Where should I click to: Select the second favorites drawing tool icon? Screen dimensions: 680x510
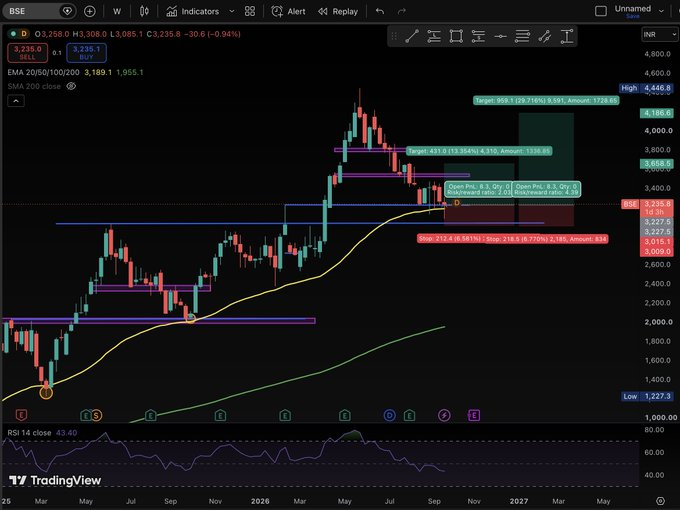click(x=434, y=36)
